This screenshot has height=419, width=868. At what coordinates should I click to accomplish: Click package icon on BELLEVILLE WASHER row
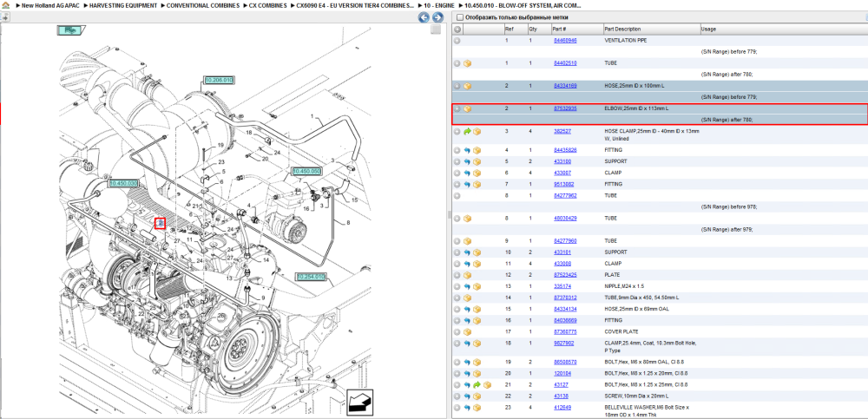[477, 408]
